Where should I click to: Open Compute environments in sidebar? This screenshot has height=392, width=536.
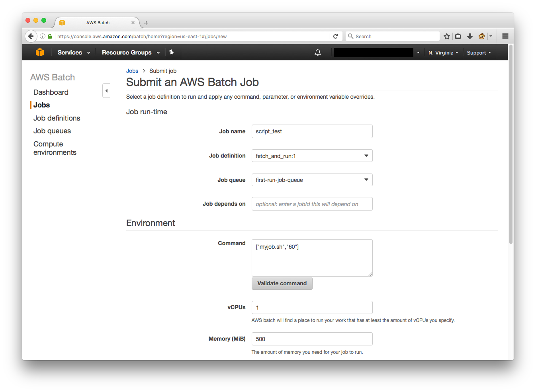(55, 148)
